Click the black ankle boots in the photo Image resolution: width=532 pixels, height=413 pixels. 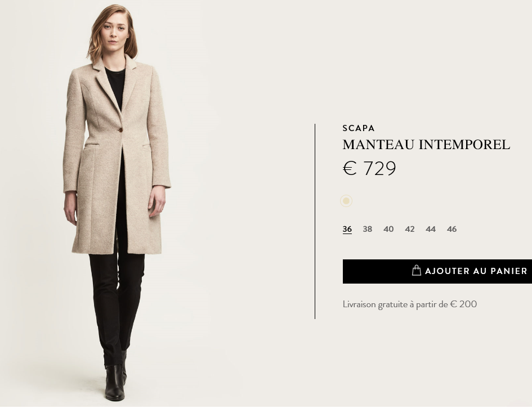(115, 381)
